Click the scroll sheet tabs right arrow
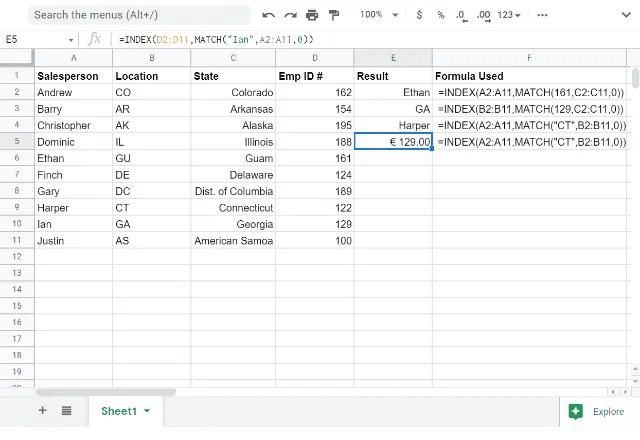 tap(625, 392)
